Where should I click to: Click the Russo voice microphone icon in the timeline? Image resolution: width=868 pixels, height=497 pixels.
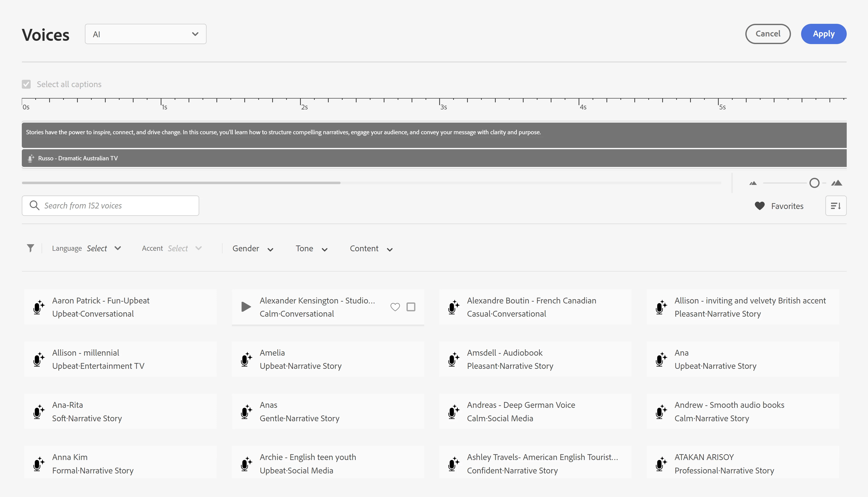click(31, 158)
